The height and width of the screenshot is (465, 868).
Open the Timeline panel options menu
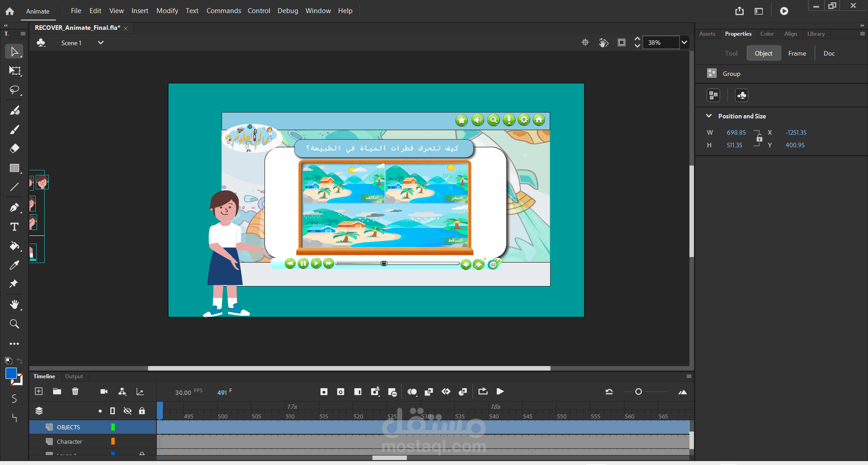click(689, 376)
